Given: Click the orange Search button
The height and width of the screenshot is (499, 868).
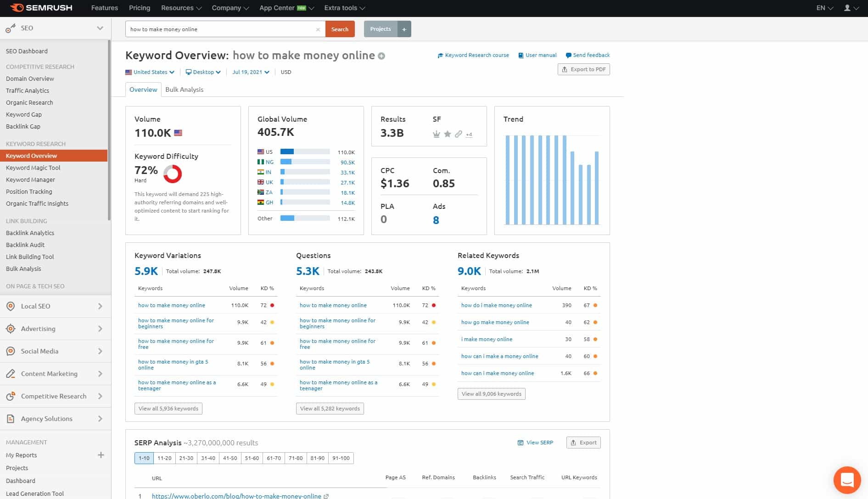Looking at the screenshot, I should coord(340,29).
